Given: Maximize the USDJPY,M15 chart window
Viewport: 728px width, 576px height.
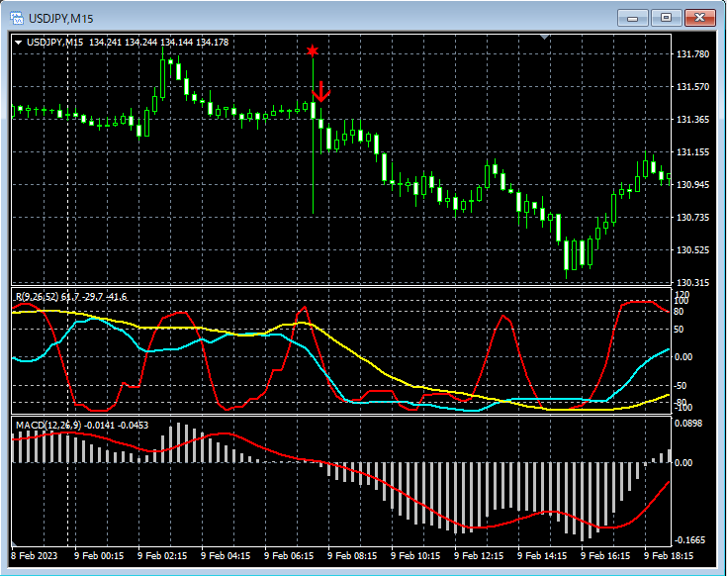Looking at the screenshot, I should (x=666, y=17).
